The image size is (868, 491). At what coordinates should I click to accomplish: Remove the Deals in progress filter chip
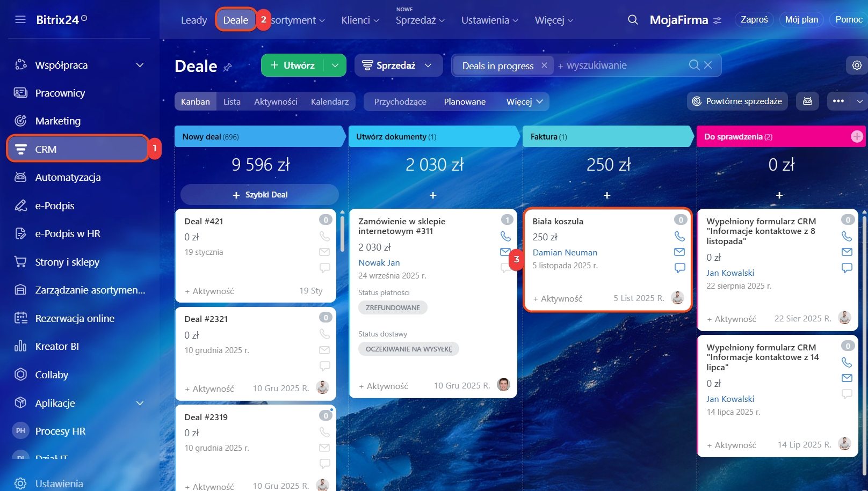pyautogui.click(x=544, y=65)
